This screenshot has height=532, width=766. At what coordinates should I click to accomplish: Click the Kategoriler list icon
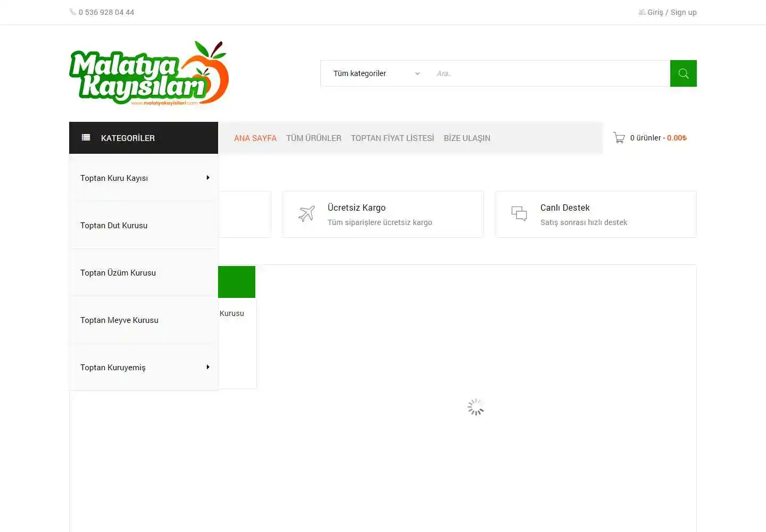click(x=86, y=138)
